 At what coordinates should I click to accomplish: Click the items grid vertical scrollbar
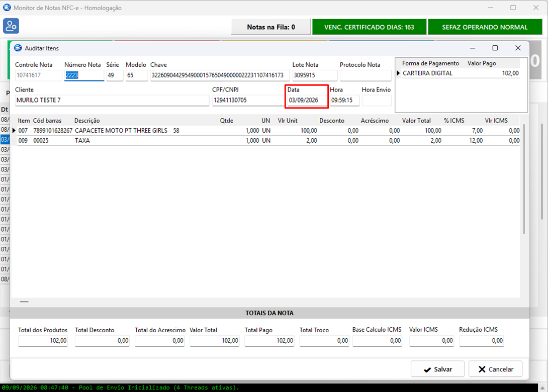pos(523,178)
